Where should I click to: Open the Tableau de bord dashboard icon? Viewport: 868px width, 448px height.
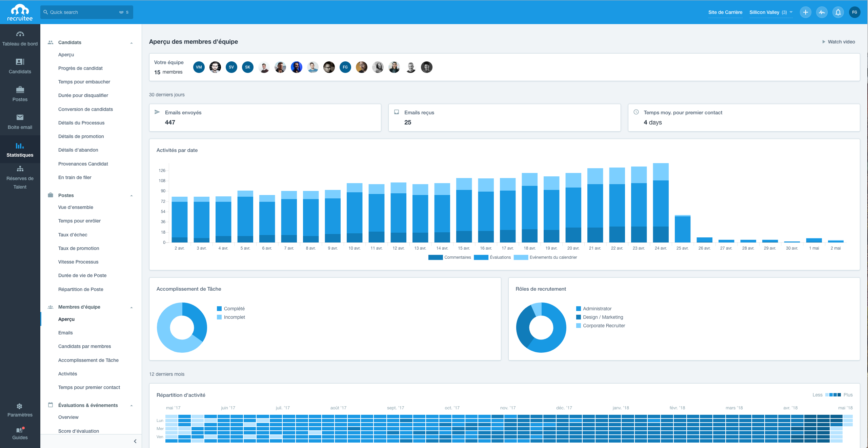tap(20, 34)
